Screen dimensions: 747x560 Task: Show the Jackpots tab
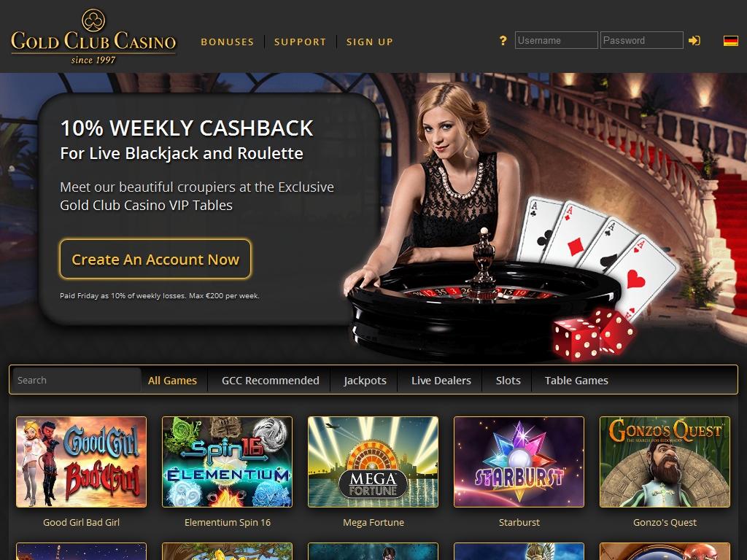tap(365, 381)
